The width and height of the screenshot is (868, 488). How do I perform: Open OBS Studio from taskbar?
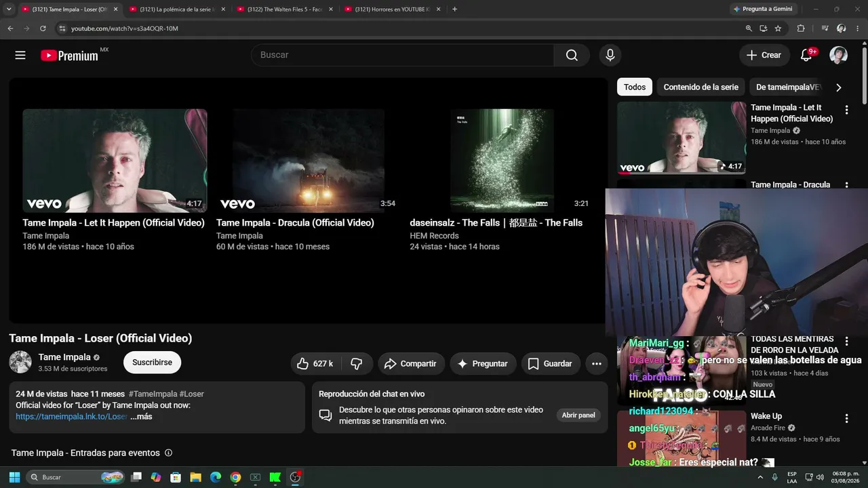pos(295,477)
